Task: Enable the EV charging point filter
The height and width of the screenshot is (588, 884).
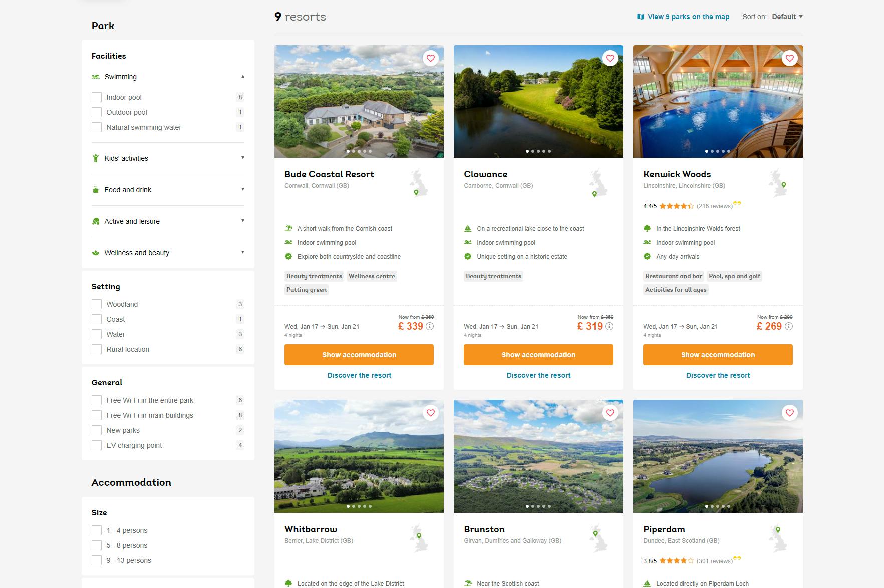Action: (97, 445)
